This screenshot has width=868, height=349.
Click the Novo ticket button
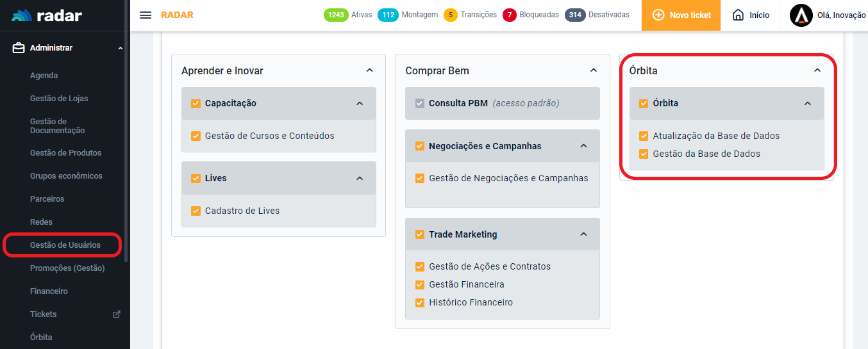pyautogui.click(x=681, y=15)
